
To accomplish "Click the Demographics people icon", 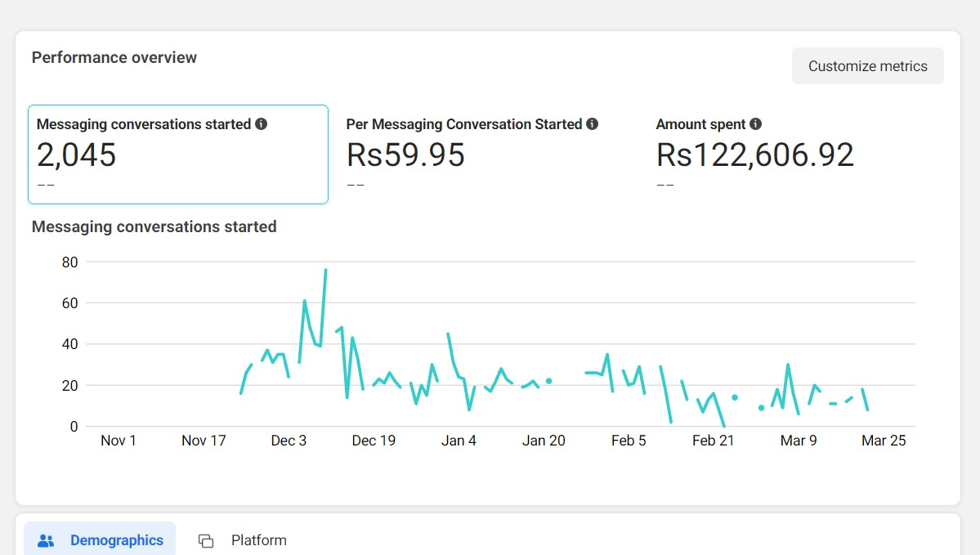I will tap(46, 540).
